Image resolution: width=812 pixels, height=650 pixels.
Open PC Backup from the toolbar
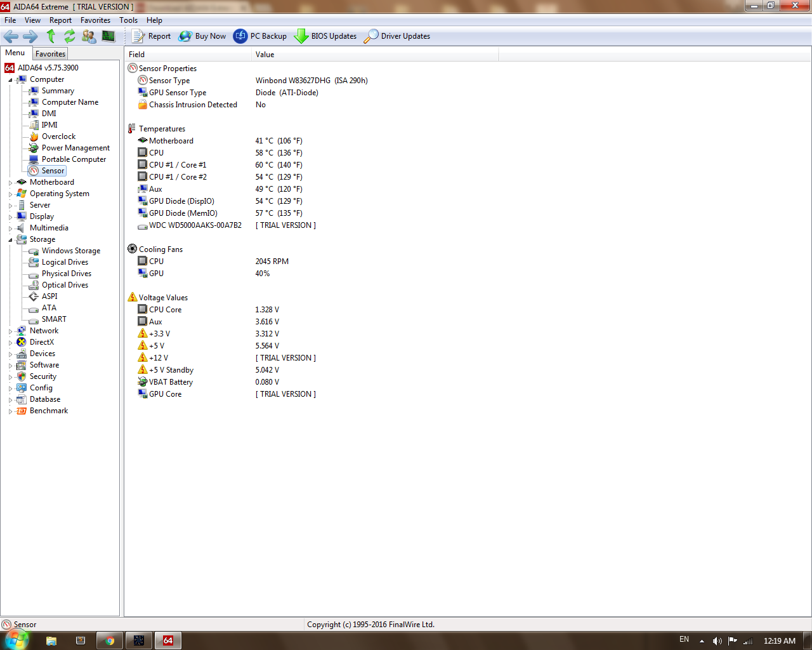260,36
